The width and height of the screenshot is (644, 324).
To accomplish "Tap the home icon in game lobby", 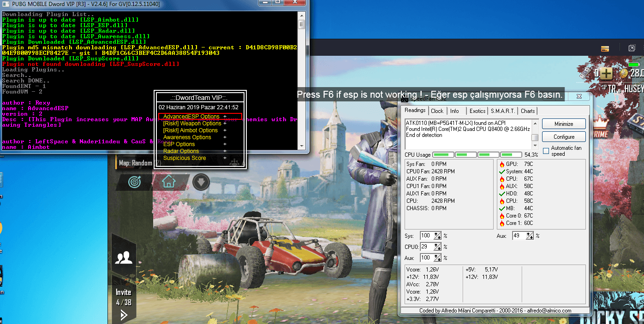I will [169, 182].
